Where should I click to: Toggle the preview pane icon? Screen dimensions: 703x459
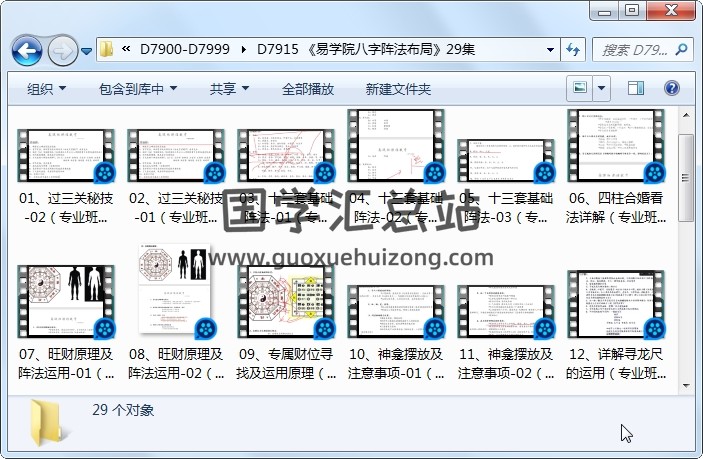635,88
